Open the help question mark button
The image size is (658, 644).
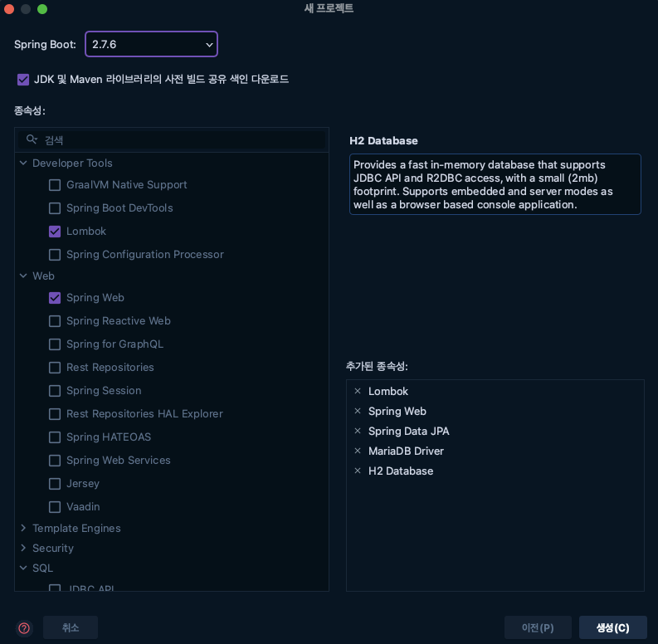coord(24,628)
